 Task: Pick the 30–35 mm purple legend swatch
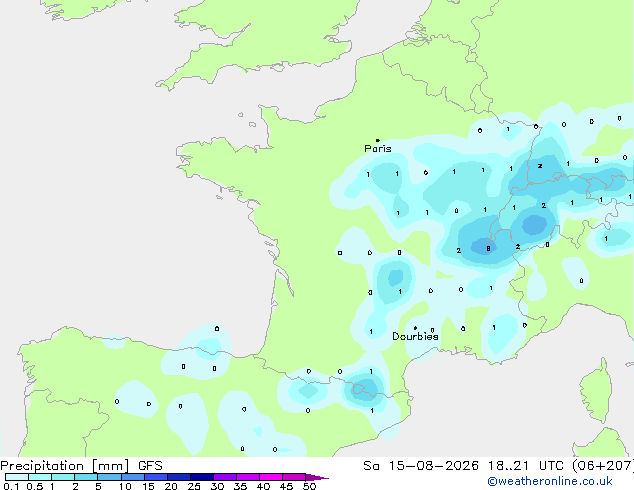pyautogui.click(x=225, y=477)
